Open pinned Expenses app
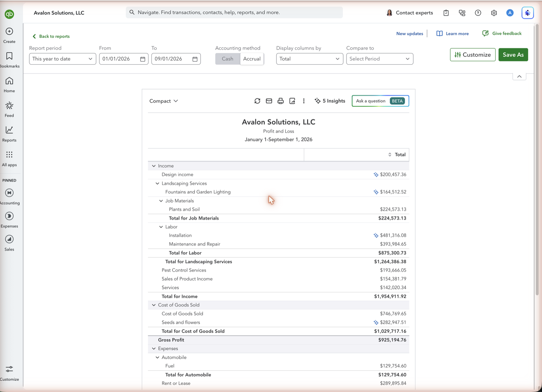This screenshot has width=542, height=392. [9, 220]
